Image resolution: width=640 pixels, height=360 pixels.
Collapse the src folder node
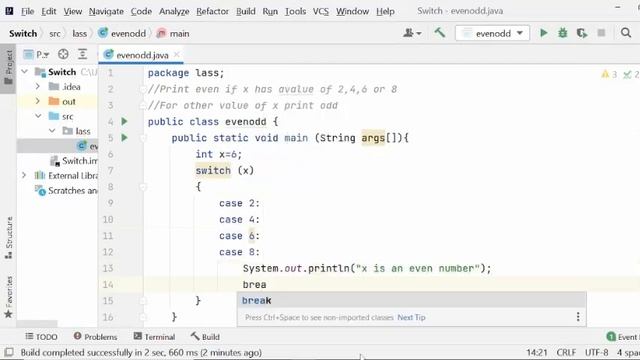coord(38,116)
